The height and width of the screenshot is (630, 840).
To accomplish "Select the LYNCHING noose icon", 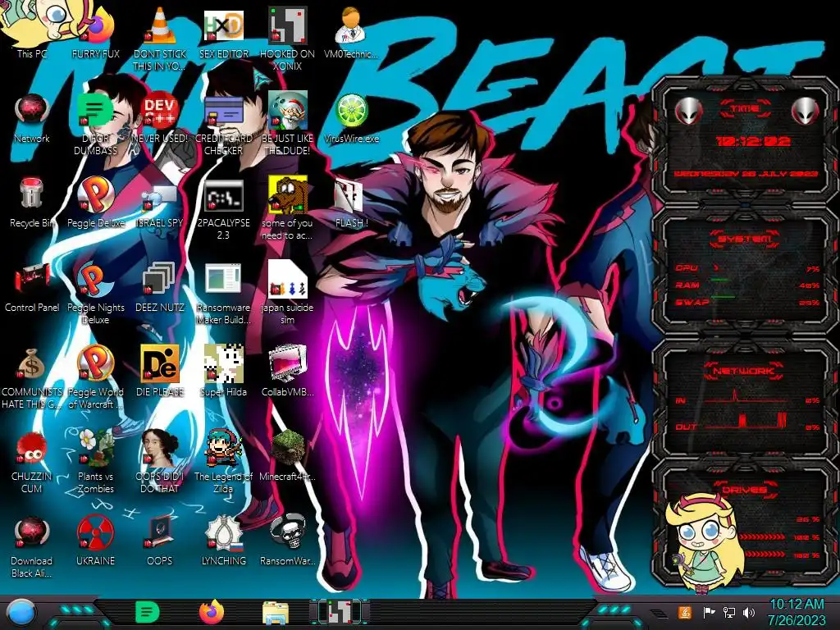I will point(224,541).
